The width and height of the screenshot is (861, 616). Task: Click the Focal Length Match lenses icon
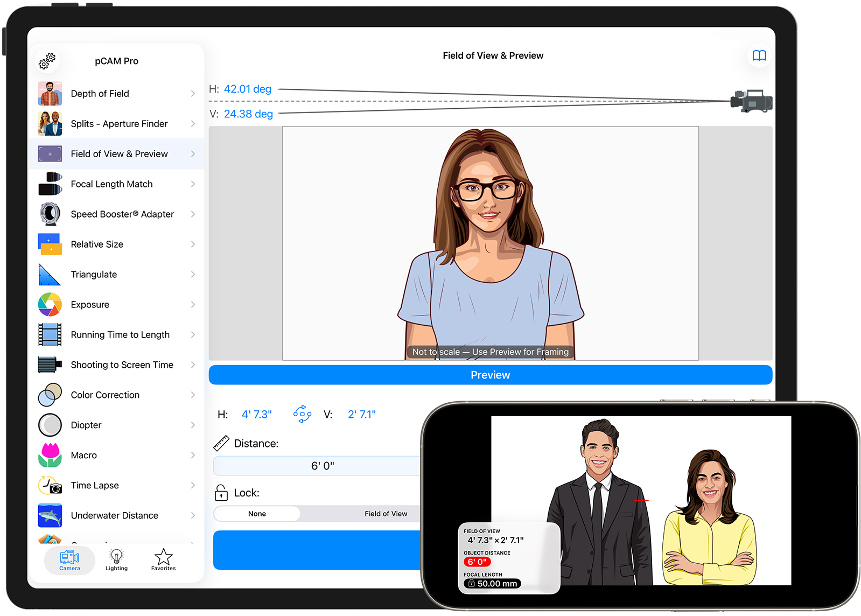pyautogui.click(x=50, y=184)
